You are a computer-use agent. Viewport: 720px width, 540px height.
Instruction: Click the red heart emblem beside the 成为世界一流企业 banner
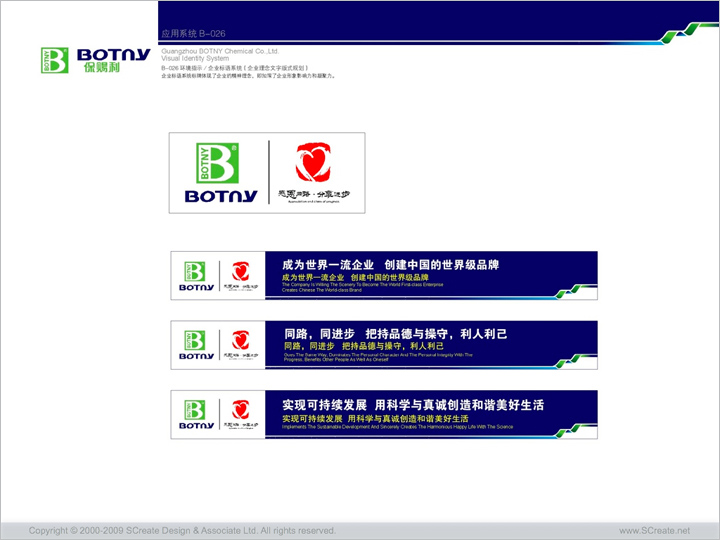click(241, 271)
